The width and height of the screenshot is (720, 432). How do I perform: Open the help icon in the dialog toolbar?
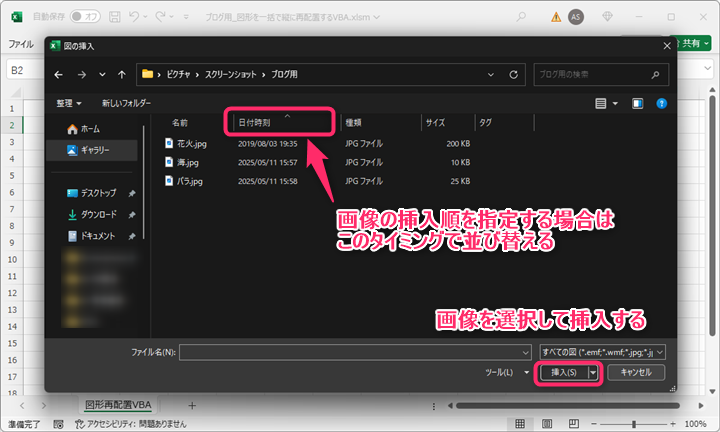[x=661, y=103]
